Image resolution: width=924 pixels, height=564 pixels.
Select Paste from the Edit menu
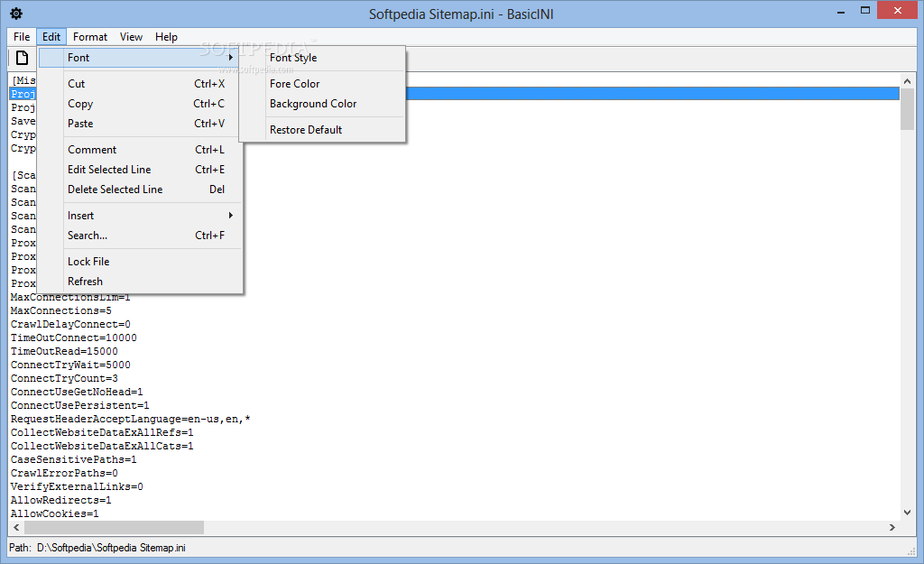tap(140, 124)
